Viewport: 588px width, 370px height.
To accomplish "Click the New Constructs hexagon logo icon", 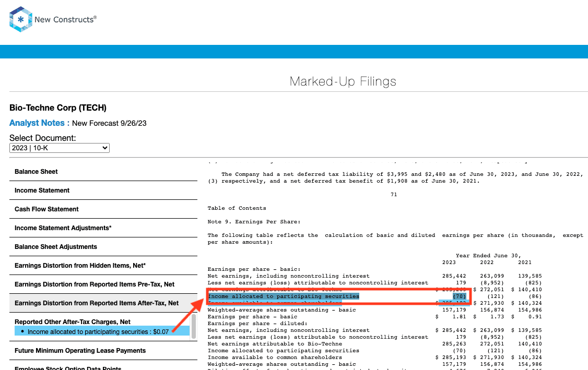I will click(x=20, y=19).
